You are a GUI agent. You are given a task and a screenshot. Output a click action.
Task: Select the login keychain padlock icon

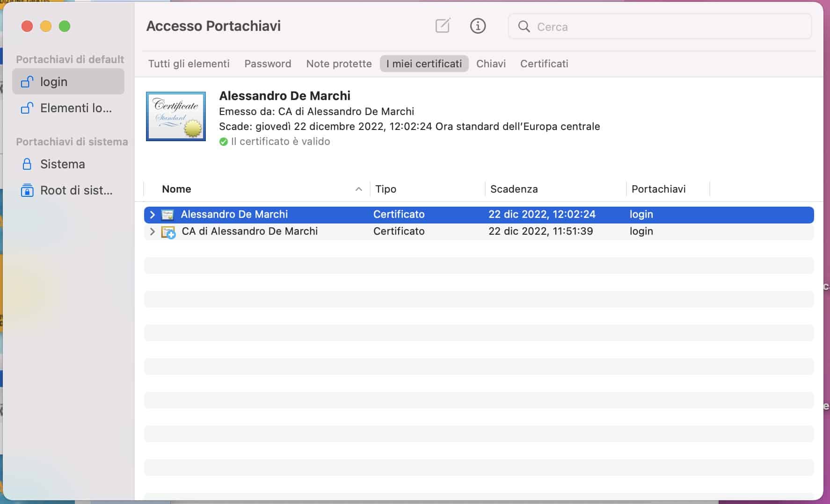pyautogui.click(x=27, y=81)
